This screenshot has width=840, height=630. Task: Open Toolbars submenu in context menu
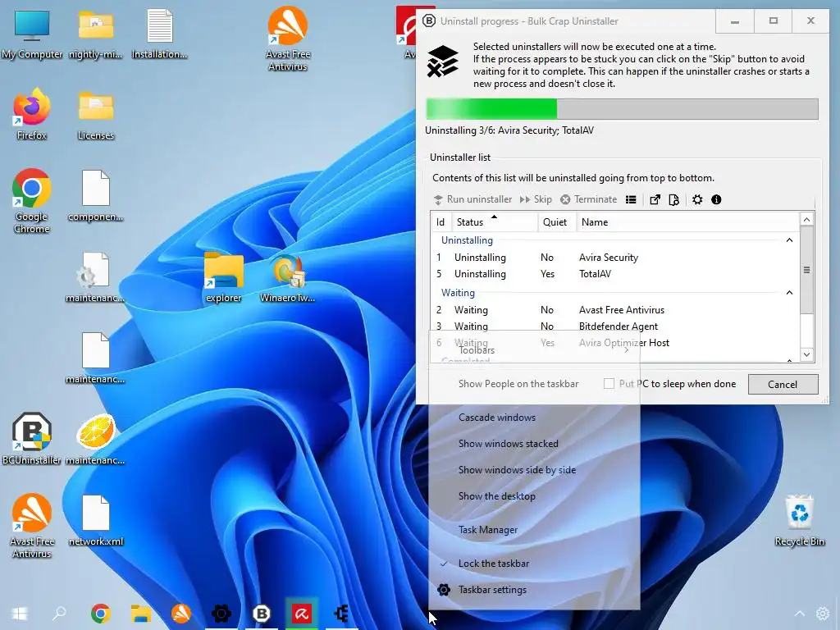point(534,349)
